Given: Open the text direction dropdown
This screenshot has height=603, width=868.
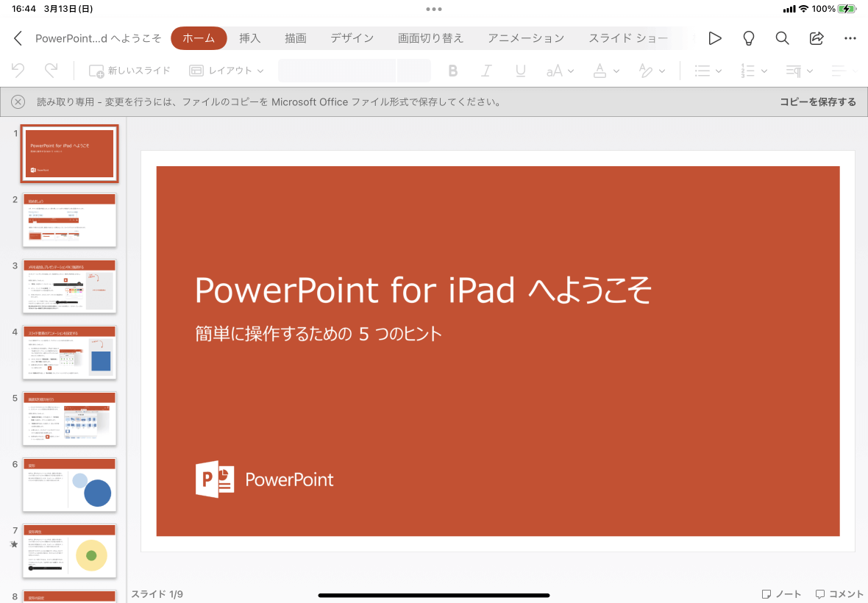Looking at the screenshot, I should coord(800,71).
